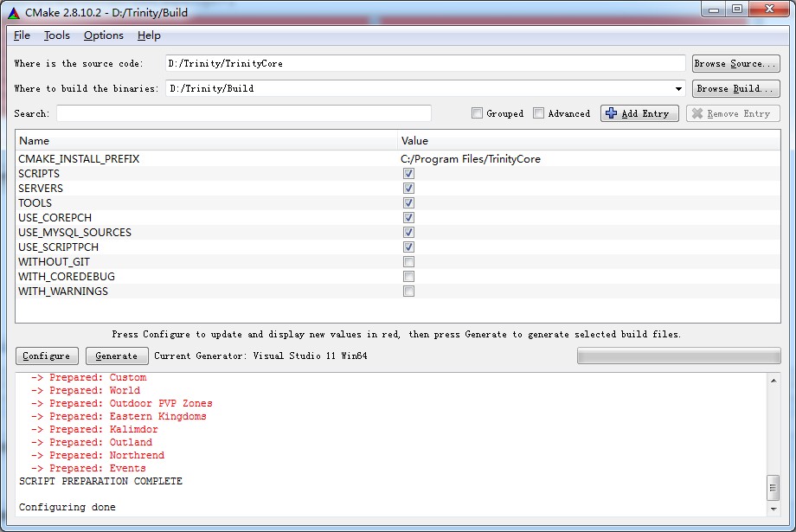
Task: Select the TOOLS entry name
Action: tap(35, 203)
